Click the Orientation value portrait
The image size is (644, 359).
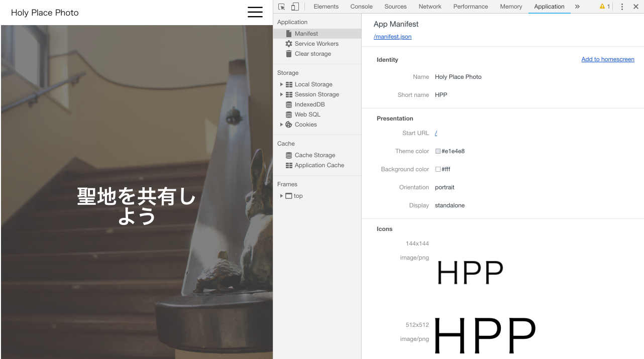pos(445,187)
